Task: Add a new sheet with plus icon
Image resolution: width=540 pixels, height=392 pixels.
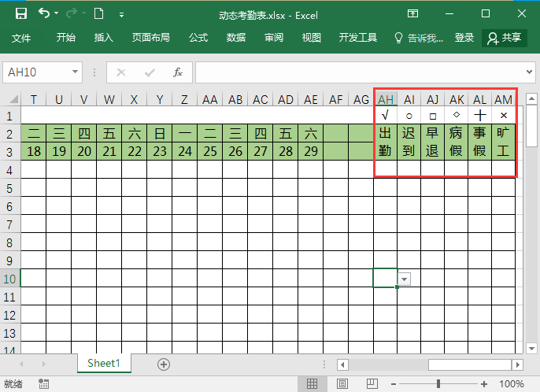Action: click(164, 364)
